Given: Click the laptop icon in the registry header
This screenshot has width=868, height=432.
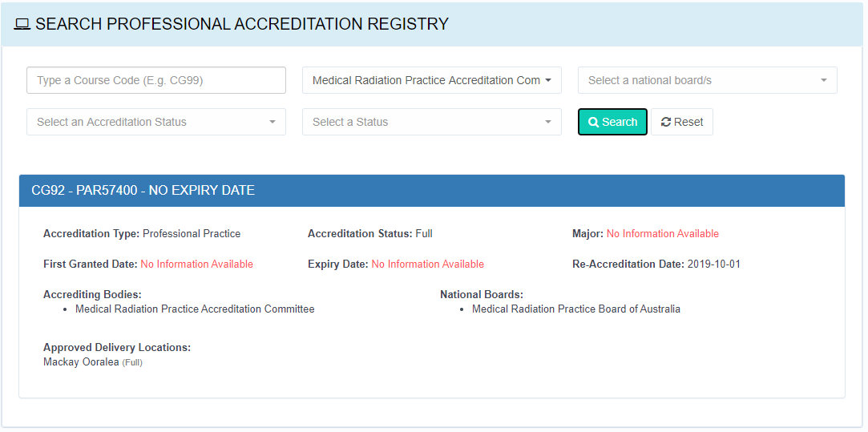Looking at the screenshot, I should (x=22, y=25).
